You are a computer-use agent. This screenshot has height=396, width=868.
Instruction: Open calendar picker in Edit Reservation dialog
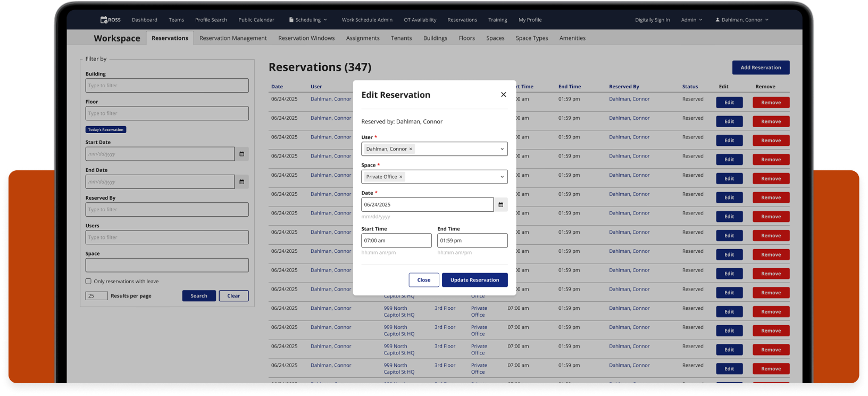(x=500, y=204)
